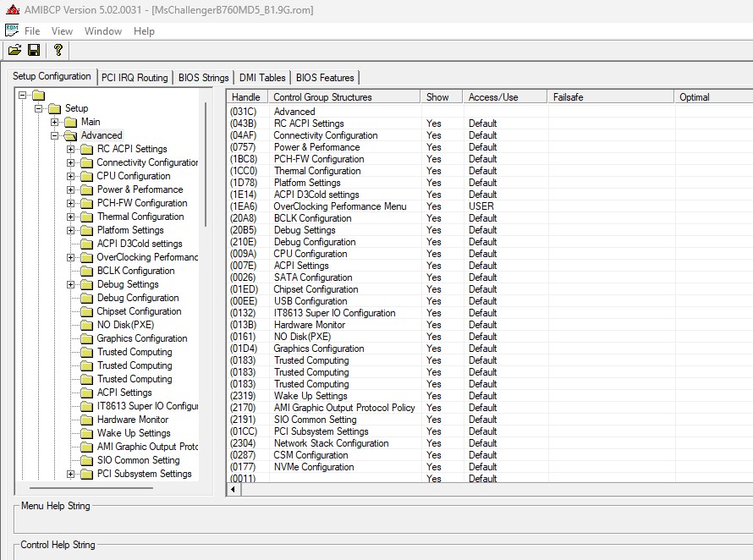
Task: Click the Save floppy disk toolbar icon
Action: [x=34, y=50]
